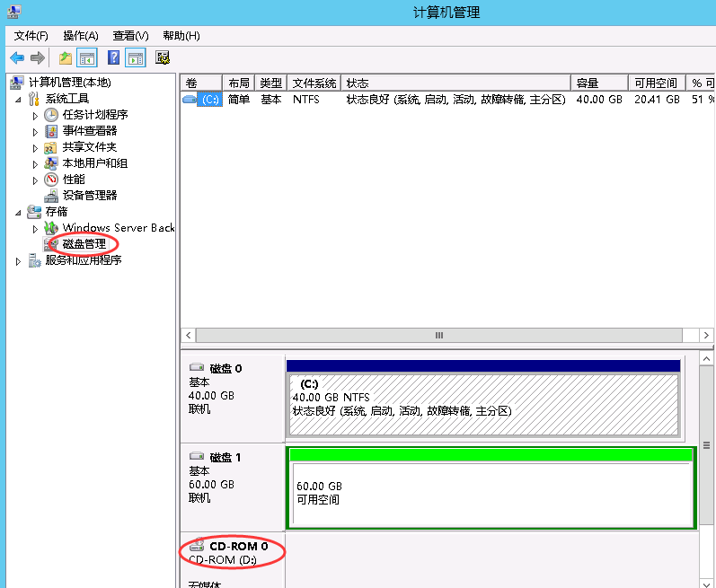Click the Up one level folder icon
Image resolution: width=716 pixels, height=588 pixels.
pyautogui.click(x=66, y=58)
